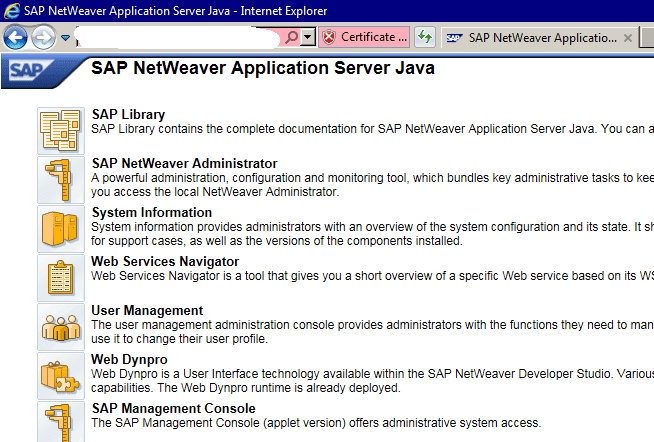The image size is (654, 442).
Task: Click the Web Services Navigator clipboard icon
Action: (x=61, y=278)
